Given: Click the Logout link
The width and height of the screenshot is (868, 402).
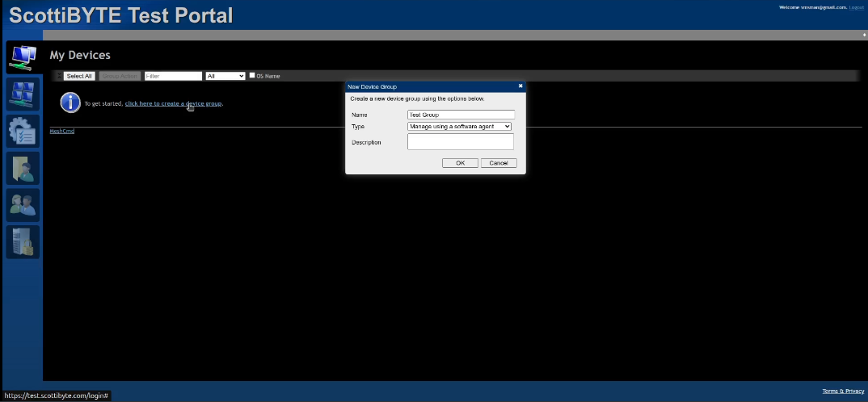Looking at the screenshot, I should [x=856, y=7].
